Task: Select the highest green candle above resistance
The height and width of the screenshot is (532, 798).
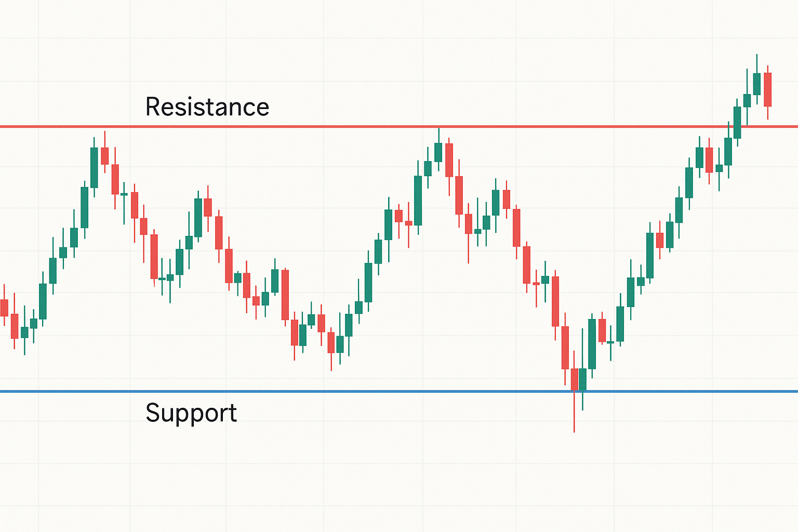Action: point(757,84)
